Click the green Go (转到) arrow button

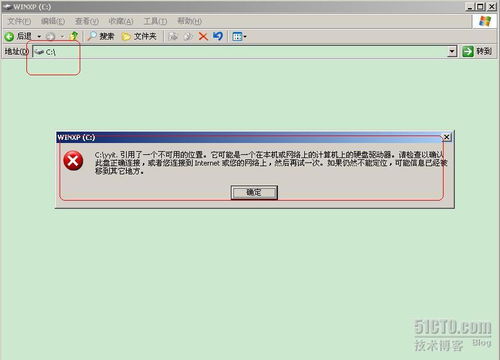coord(468,52)
